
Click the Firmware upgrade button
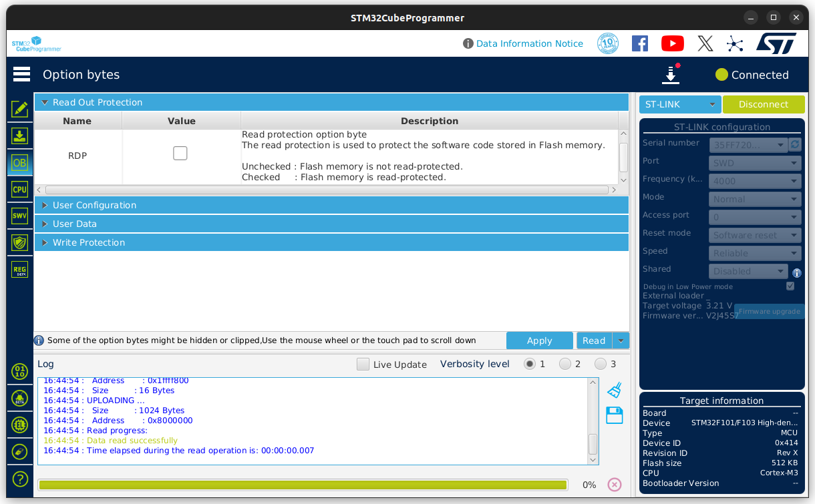tap(770, 311)
